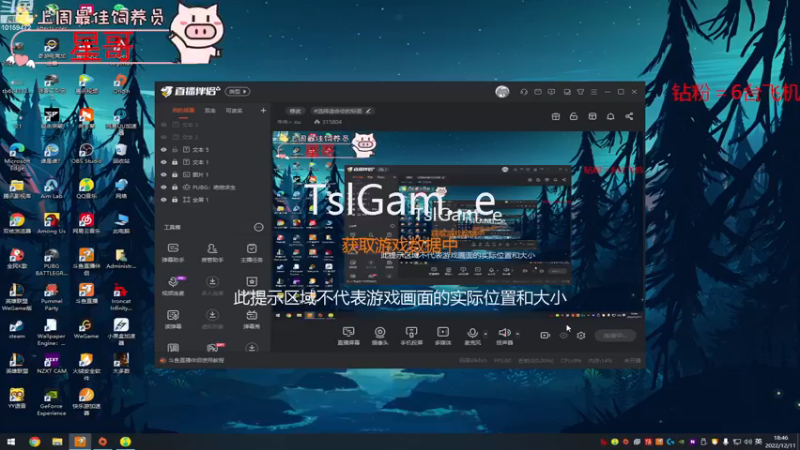Open the store icon left of padlock

(556, 116)
